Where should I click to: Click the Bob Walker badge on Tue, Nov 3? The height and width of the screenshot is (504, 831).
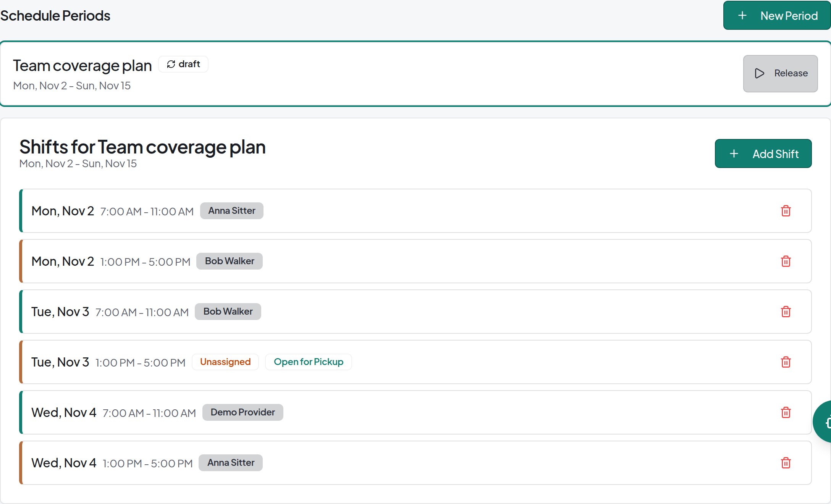pyautogui.click(x=228, y=312)
